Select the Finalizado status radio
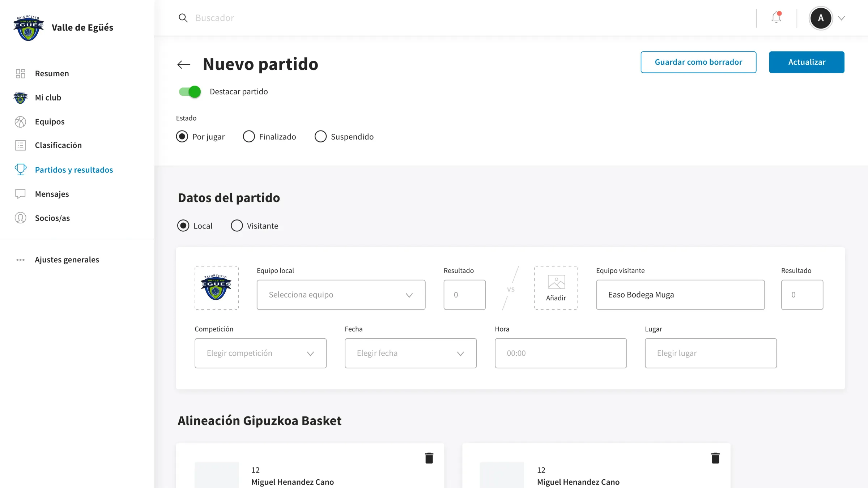Screen dimensions: 868x488 pos(249,137)
